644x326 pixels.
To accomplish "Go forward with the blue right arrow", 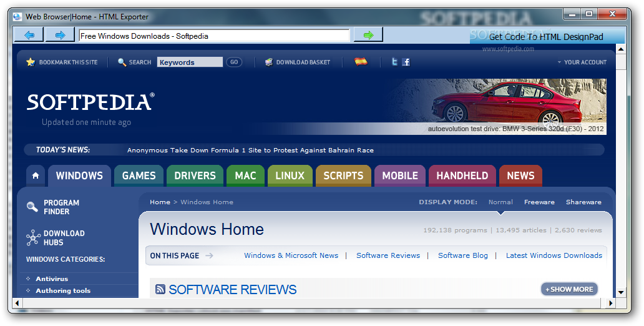I will (60, 35).
